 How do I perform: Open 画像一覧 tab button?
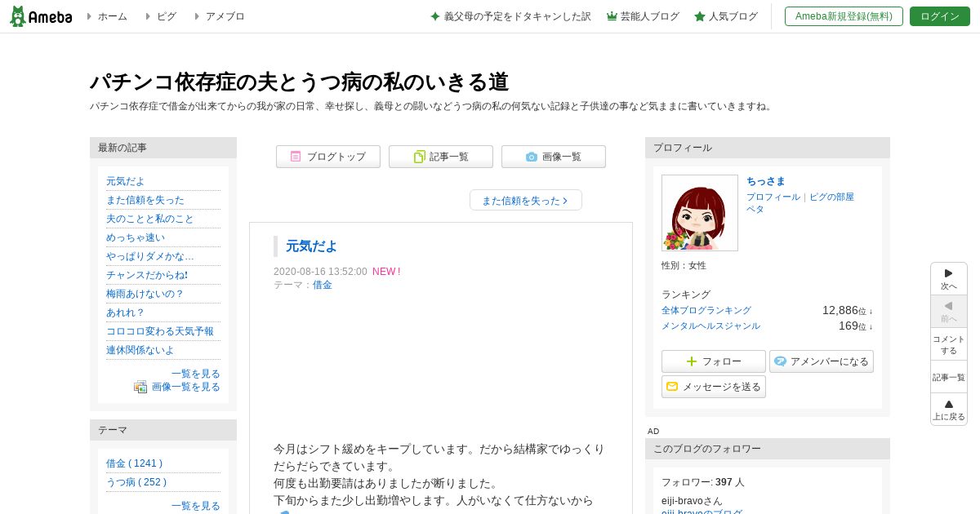coord(554,157)
